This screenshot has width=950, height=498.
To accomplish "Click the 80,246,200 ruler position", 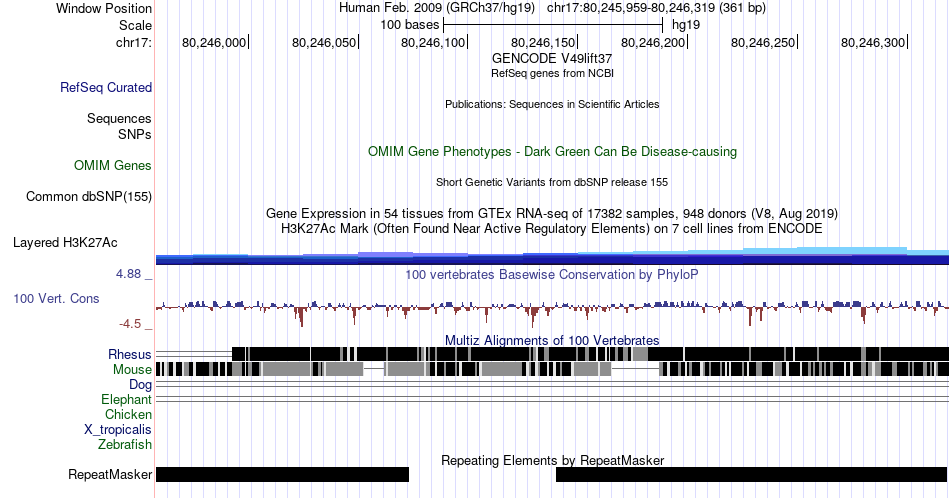I will (653, 42).
